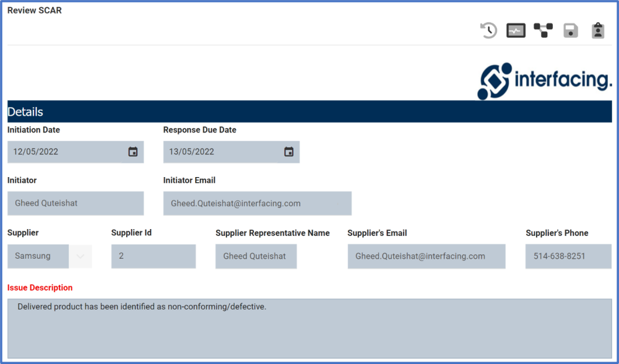Viewport: 619px width, 364px height.
Task: Select the Initiator Email field
Action: tap(258, 203)
